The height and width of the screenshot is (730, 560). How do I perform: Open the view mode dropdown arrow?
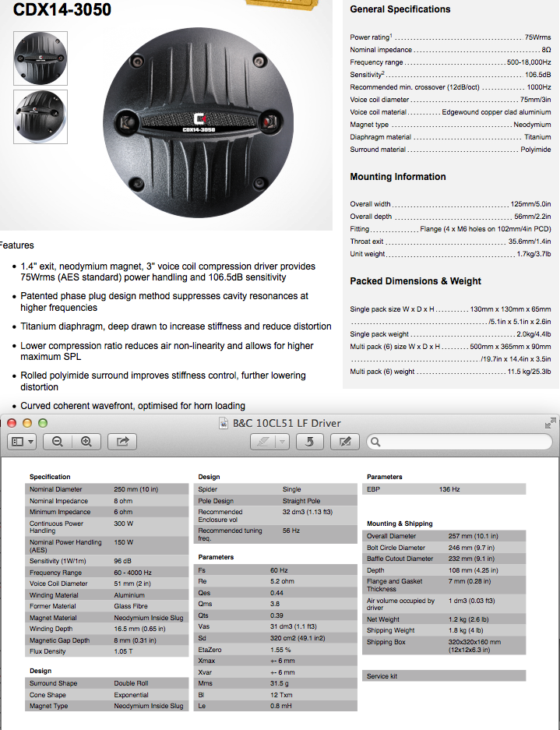coord(30,442)
